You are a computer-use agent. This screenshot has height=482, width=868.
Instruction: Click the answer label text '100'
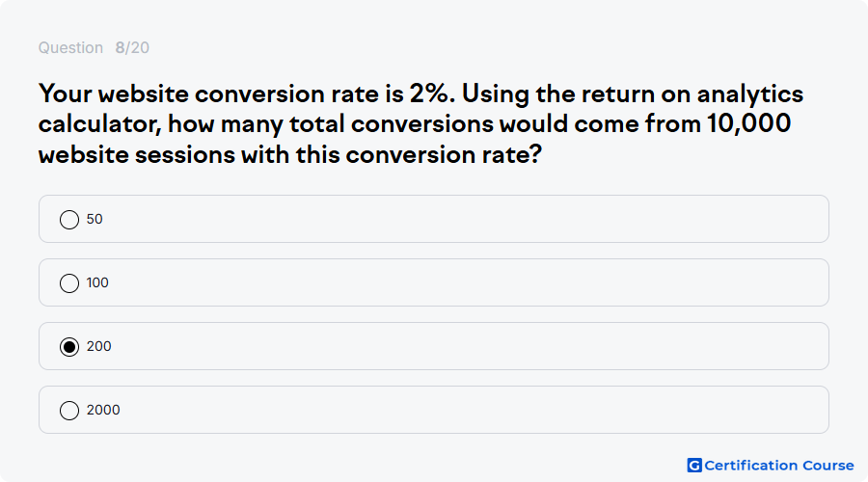point(97,282)
